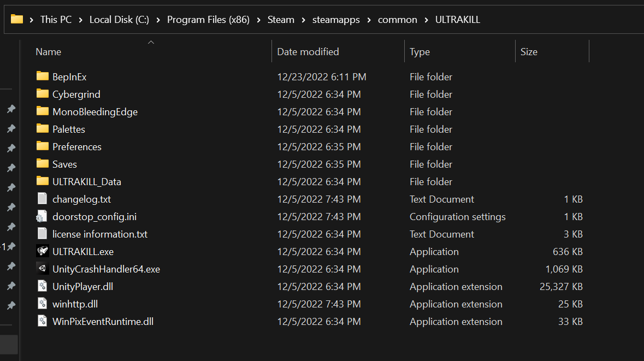644x361 pixels.
Task: Click Local Disk (C:) in the address bar
Action: [x=119, y=19]
